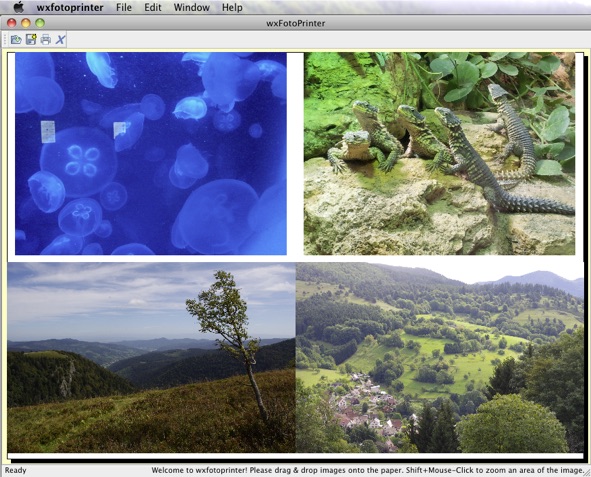Open the Edit menu

coord(153,7)
